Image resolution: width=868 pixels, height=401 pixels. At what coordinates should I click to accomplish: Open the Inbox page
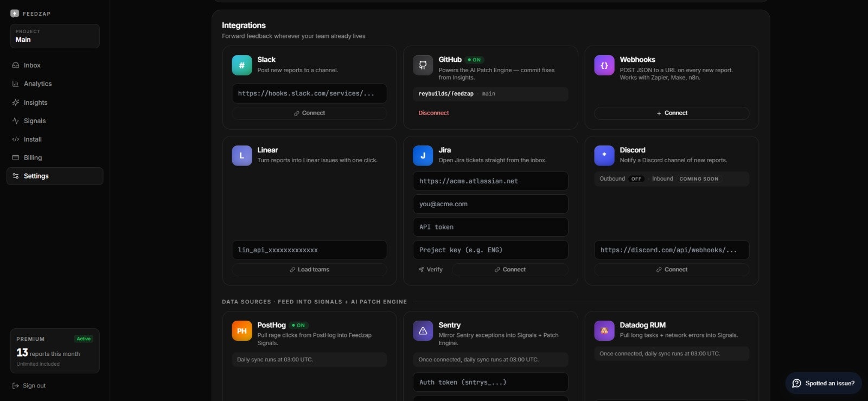tap(55, 65)
